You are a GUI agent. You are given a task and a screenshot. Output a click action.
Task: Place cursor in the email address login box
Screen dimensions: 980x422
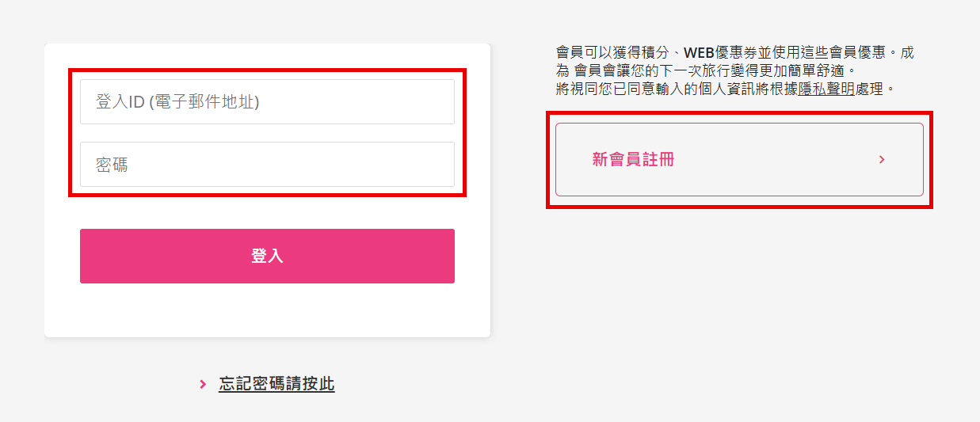coord(267,101)
